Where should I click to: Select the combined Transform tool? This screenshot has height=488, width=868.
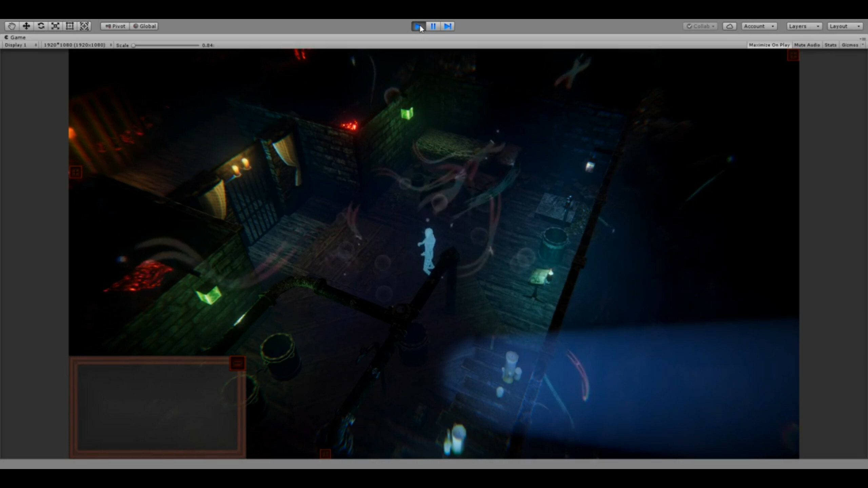(84, 26)
